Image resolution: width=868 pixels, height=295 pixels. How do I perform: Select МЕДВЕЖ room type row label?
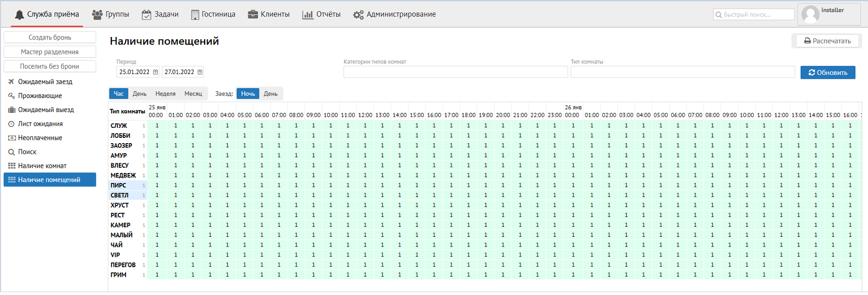click(123, 175)
